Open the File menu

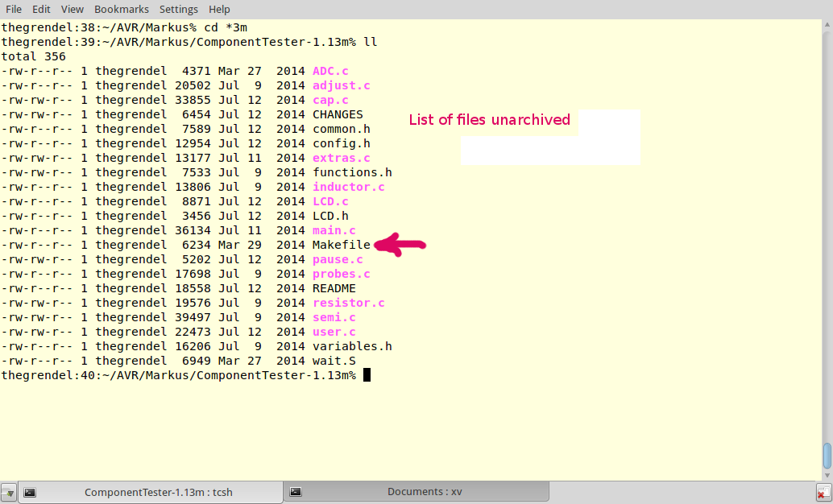tap(13, 9)
